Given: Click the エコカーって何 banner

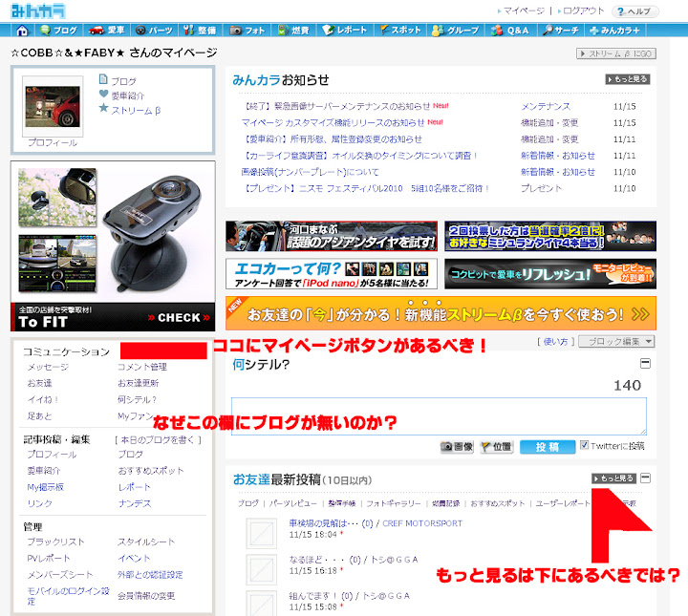Looking at the screenshot, I should (x=332, y=273).
